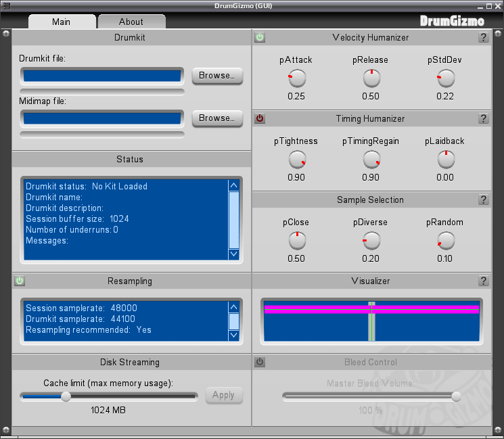Click the pRelease knob
504x439 pixels.
coord(371,78)
